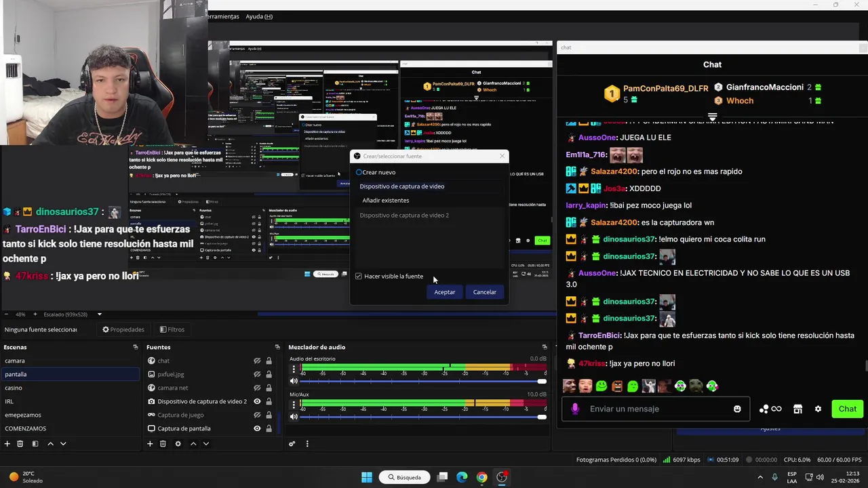Open Audio del escritorio options dots
The width and height of the screenshot is (868, 488).
[294, 369]
